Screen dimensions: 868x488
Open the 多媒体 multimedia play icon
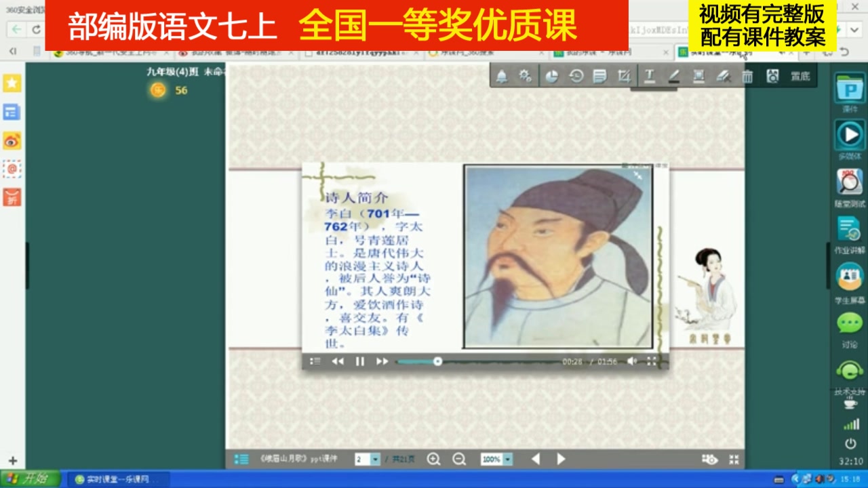click(x=850, y=135)
